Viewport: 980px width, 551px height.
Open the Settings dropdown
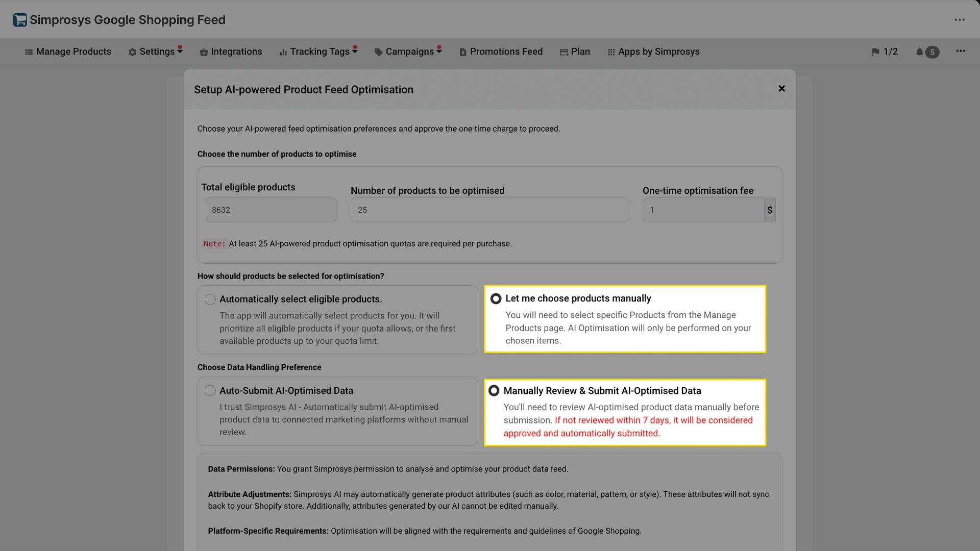155,52
